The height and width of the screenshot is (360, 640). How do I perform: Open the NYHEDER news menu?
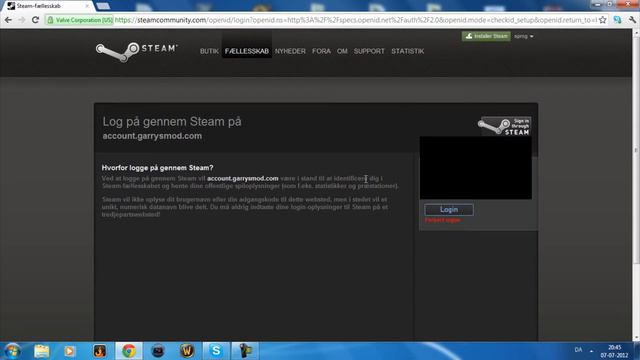pyautogui.click(x=290, y=51)
